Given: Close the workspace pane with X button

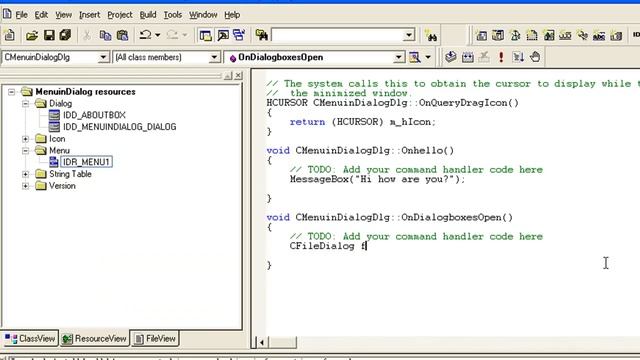Looking at the screenshot, I should coord(238,76).
